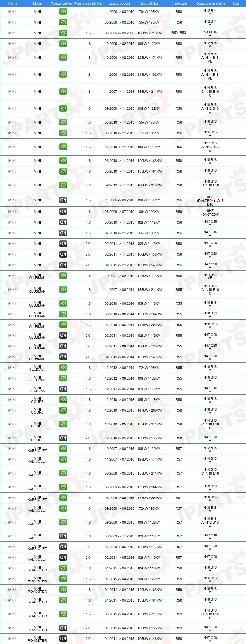
Task: Select the ON icon in the 07.2010 -> 11.2013 row
Action: [x=63, y=233]
